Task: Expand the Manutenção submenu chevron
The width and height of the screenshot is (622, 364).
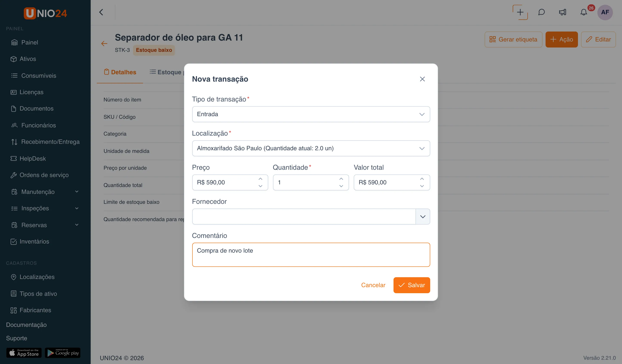Action: pos(77,192)
